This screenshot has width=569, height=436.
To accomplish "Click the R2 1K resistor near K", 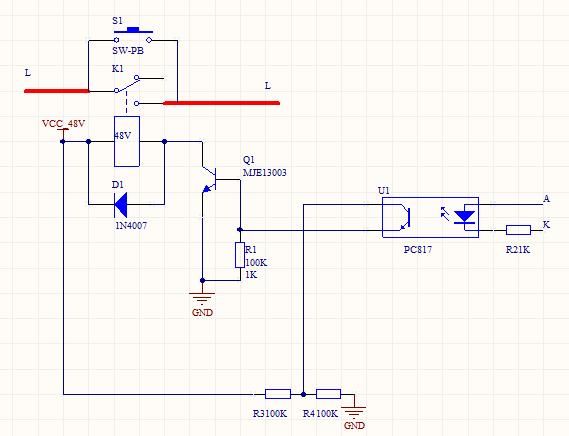I will 518,230.
